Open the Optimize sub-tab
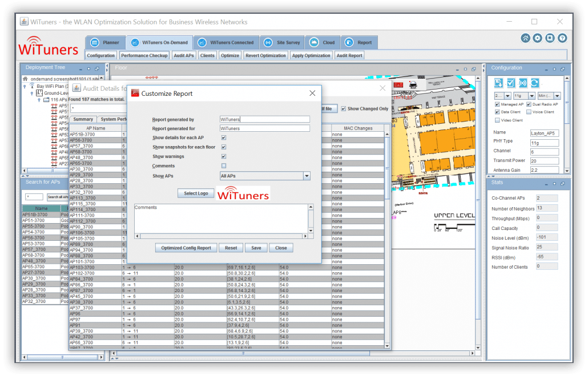The image size is (588, 376). pyautogui.click(x=230, y=55)
